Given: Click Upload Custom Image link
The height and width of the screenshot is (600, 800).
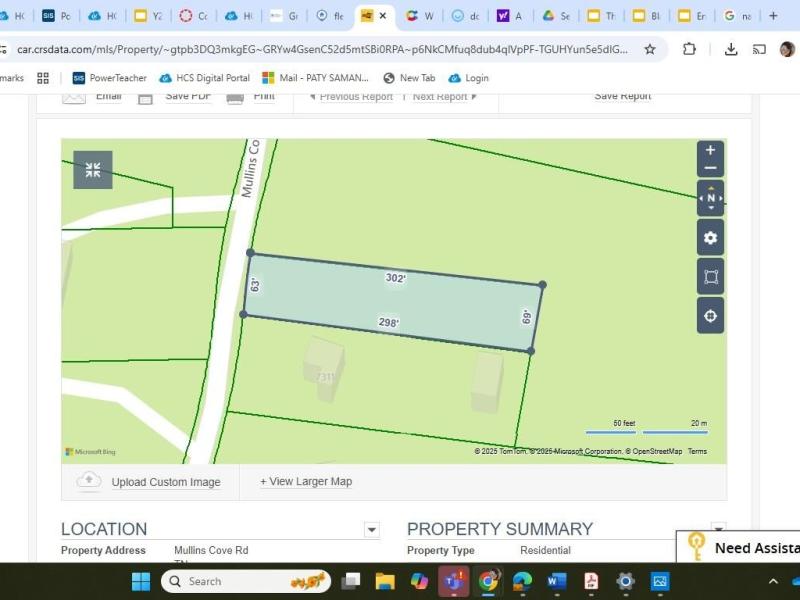Looking at the screenshot, I should [x=166, y=482].
